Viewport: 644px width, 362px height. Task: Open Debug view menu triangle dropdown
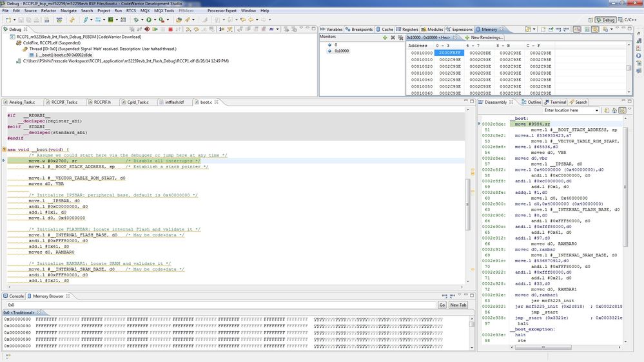pos(301,28)
